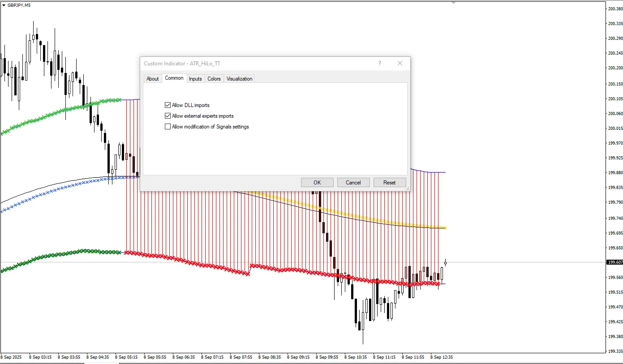This screenshot has height=364, width=623.
Task: Open the Colors tab
Action: [x=214, y=79]
